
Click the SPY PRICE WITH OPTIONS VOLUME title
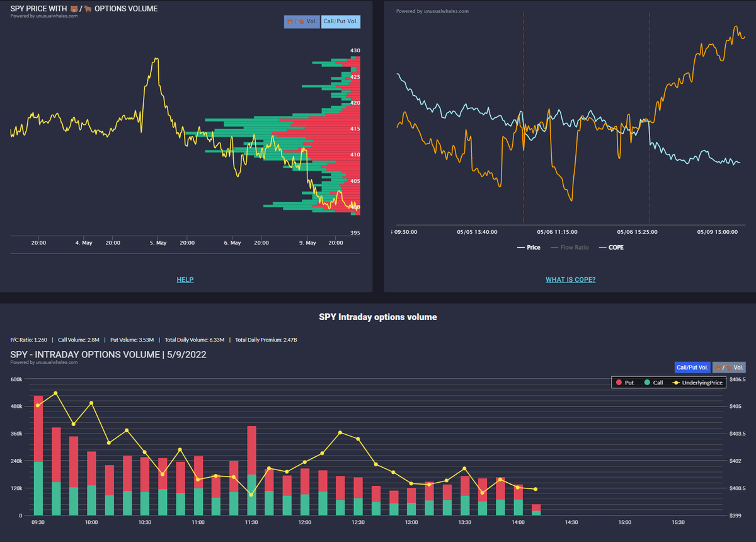pyautogui.click(x=84, y=9)
